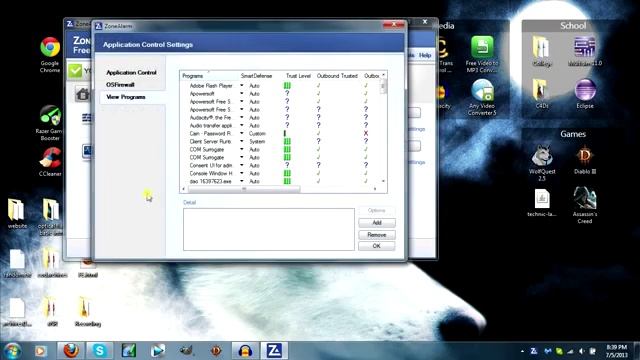Click the ZoneAlarm taskbar button
Image resolution: width=640 pixels, height=360 pixels.
[274, 351]
